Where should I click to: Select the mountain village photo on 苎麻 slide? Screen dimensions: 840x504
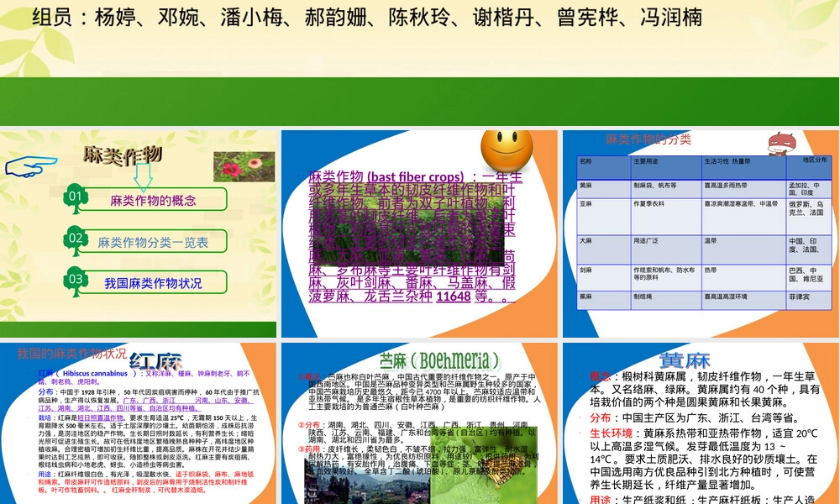[367, 480]
